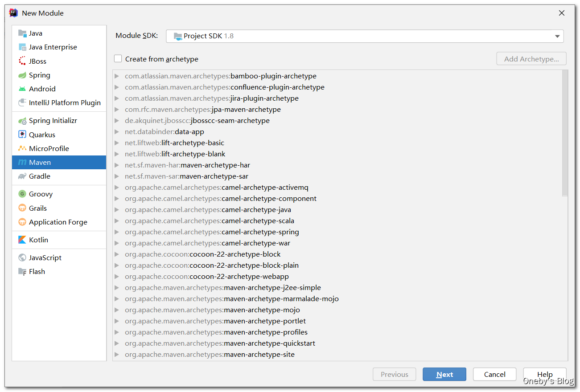Click the MicroProfile icon
The height and width of the screenshot is (392, 580).
coord(22,148)
